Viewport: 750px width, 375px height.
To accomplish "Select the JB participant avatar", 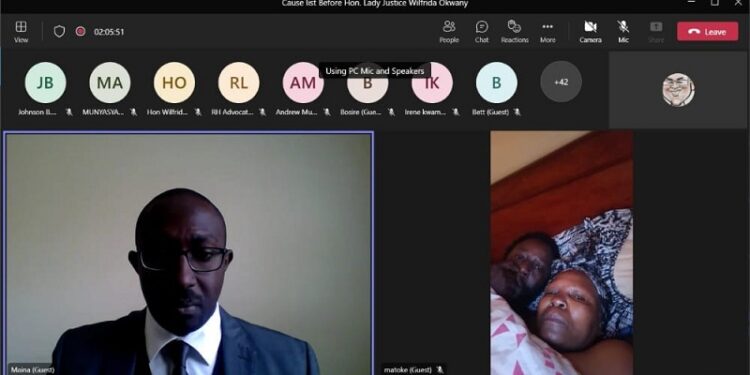I will click(x=45, y=83).
